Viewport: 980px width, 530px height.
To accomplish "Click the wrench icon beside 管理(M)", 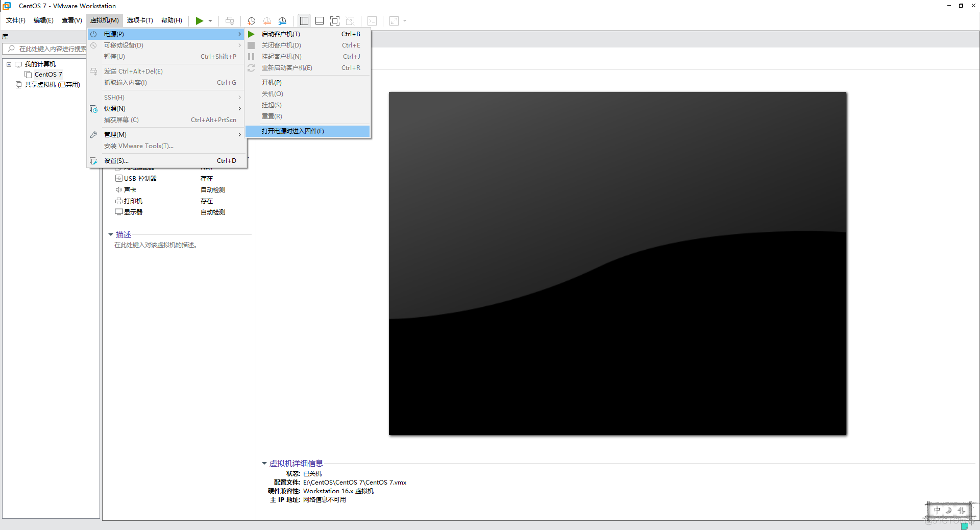I will click(94, 135).
